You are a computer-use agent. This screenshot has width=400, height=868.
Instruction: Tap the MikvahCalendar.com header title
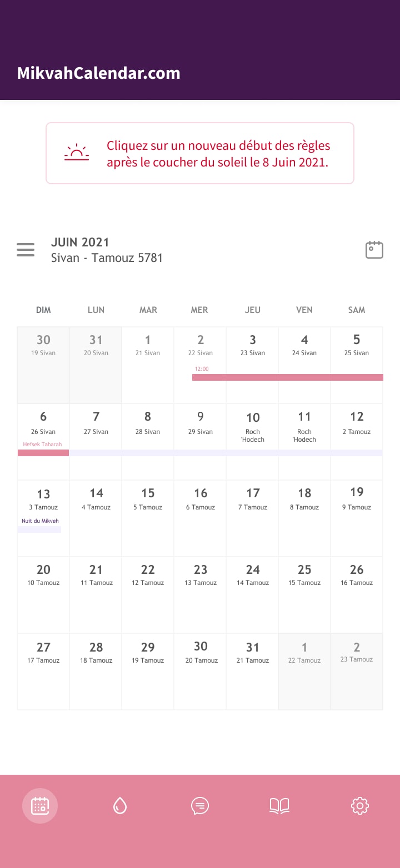99,73
